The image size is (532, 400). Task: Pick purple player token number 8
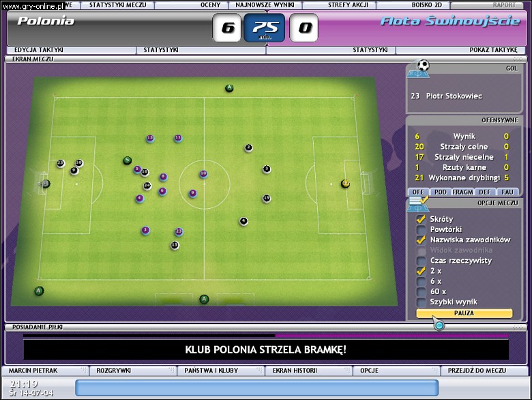click(163, 177)
